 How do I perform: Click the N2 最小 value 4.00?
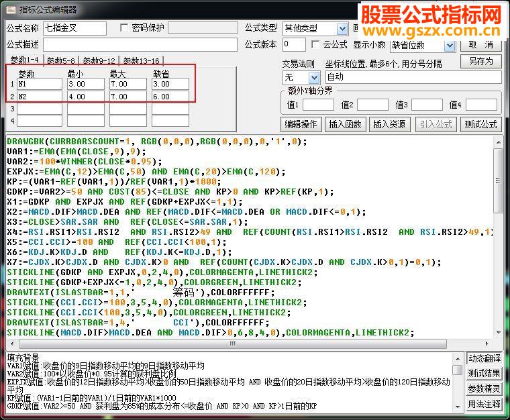point(86,97)
